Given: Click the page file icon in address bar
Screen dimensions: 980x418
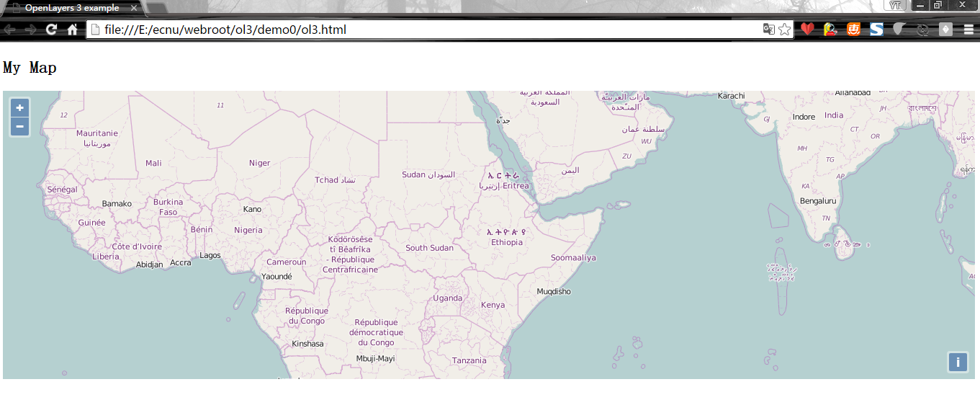Looking at the screenshot, I should [94, 30].
